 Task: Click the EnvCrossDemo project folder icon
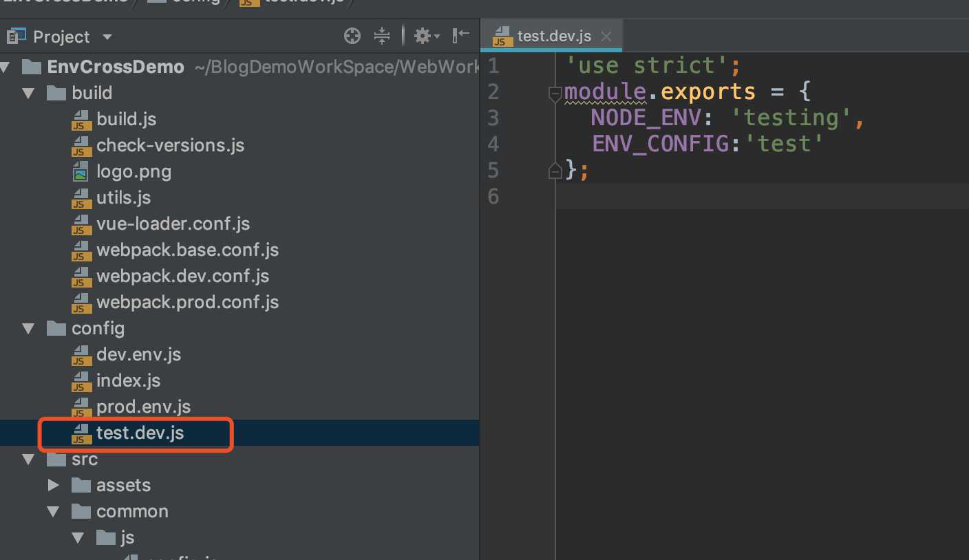(32, 67)
